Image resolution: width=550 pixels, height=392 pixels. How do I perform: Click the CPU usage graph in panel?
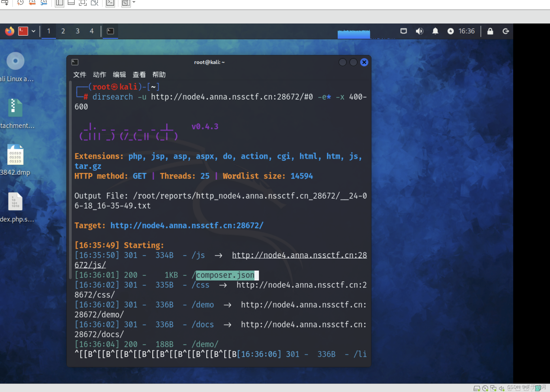pyautogui.click(x=354, y=34)
